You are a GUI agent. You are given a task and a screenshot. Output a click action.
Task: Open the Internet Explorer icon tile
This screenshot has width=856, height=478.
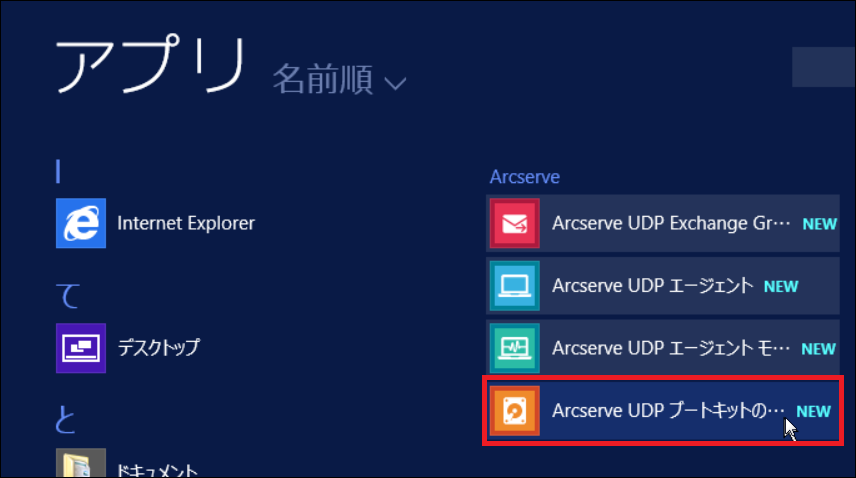81,223
